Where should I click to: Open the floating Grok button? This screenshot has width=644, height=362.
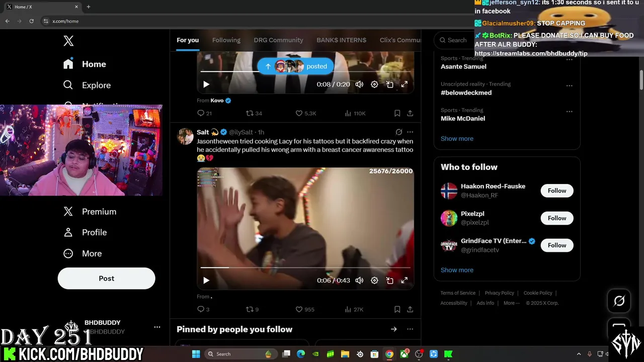click(619, 301)
